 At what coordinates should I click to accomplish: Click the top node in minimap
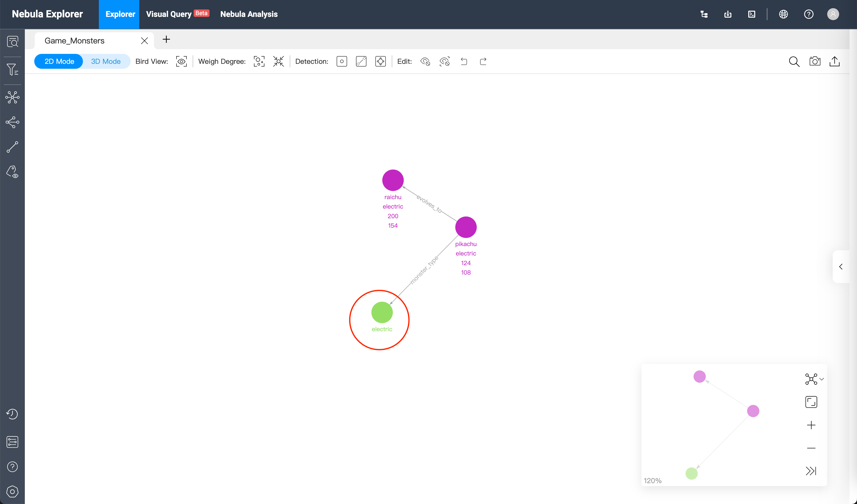click(700, 376)
